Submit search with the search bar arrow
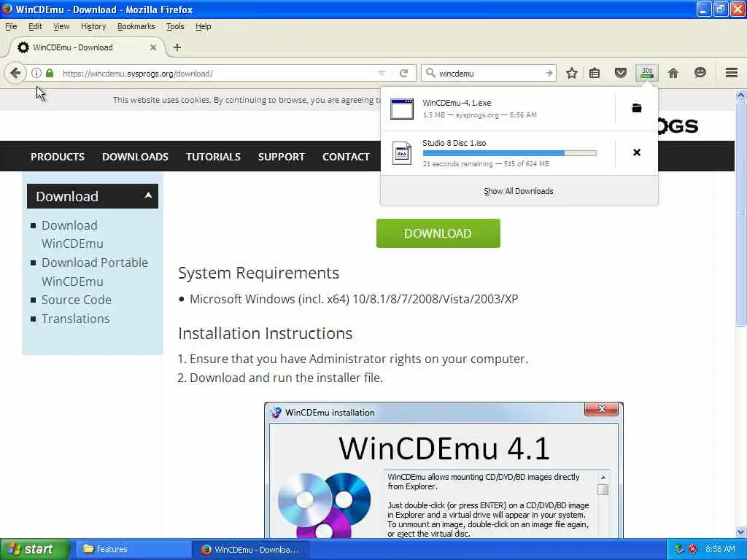The height and width of the screenshot is (560, 747). click(x=549, y=74)
